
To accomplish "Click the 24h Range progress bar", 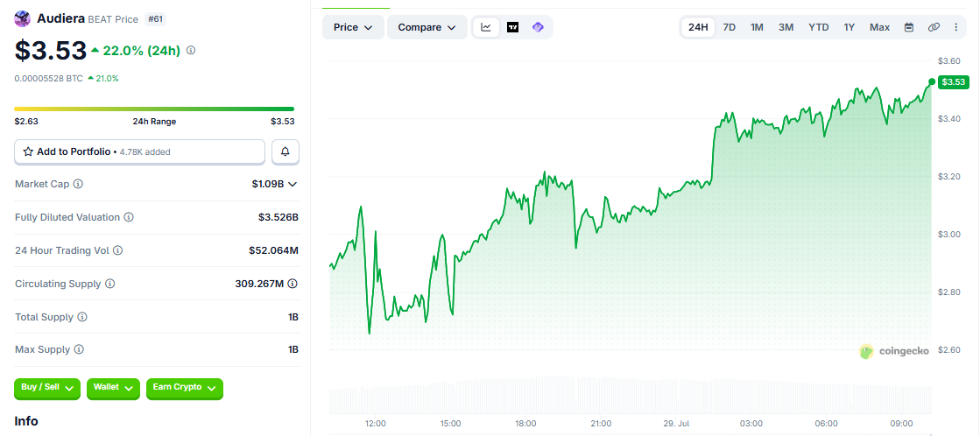I will click(x=154, y=109).
